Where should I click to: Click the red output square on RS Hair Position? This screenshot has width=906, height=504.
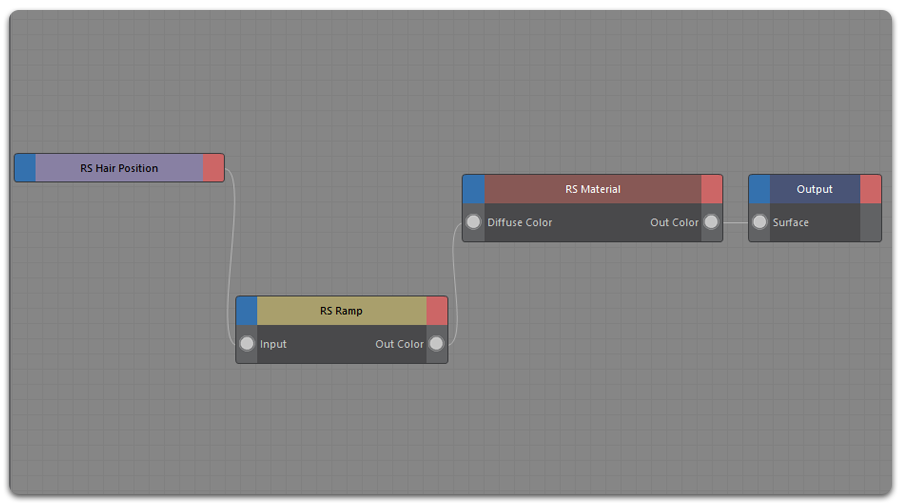(213, 168)
